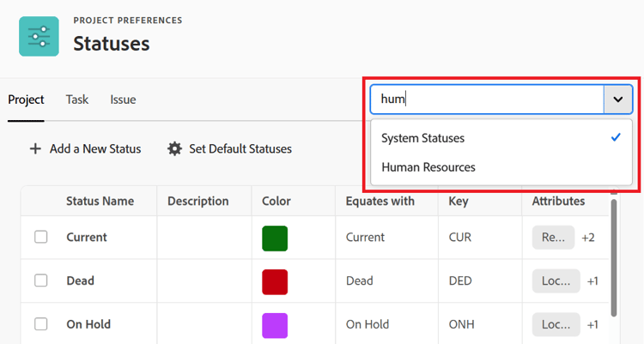This screenshot has height=344, width=644.
Task: Click the +2 attributes indicator for Current
Action: pyautogui.click(x=588, y=238)
